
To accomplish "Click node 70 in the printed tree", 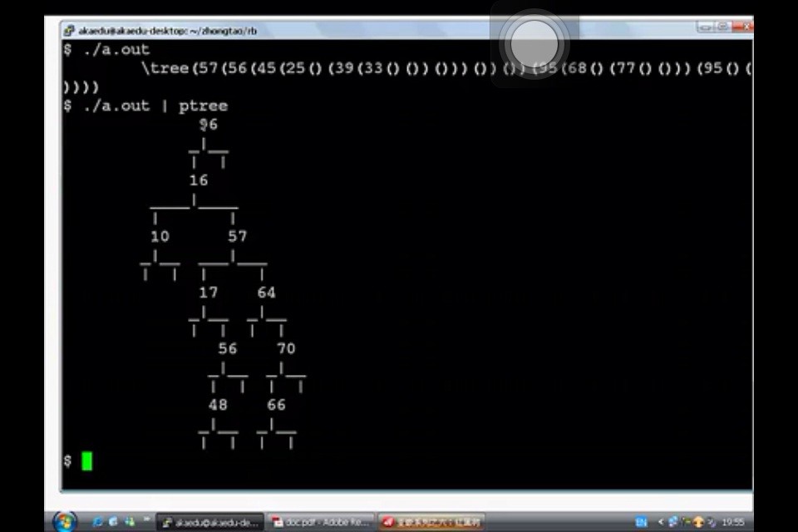I will tap(285, 348).
